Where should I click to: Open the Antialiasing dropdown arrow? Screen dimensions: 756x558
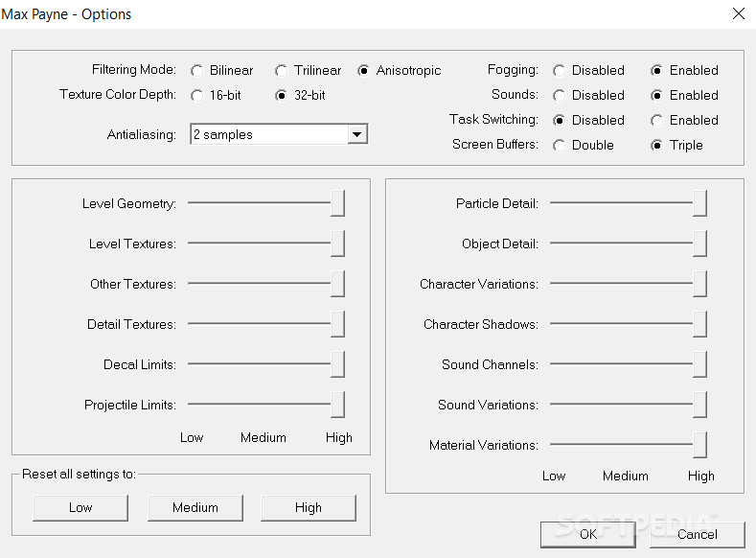pos(356,134)
